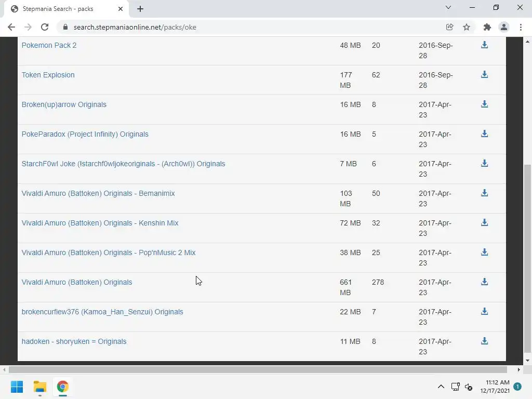This screenshot has height=399, width=532.
Task: Select the 103 MB size cell
Action: pyautogui.click(x=345, y=198)
